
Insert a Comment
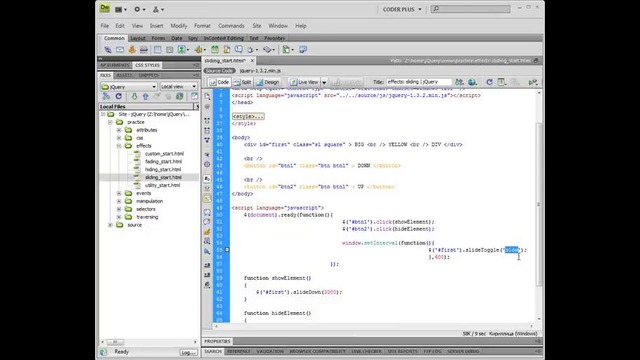[238, 49]
